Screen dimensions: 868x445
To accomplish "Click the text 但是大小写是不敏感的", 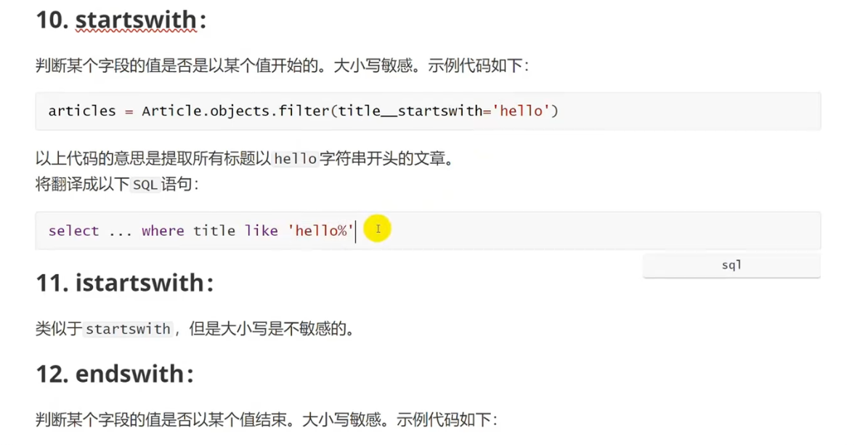I will point(271,329).
